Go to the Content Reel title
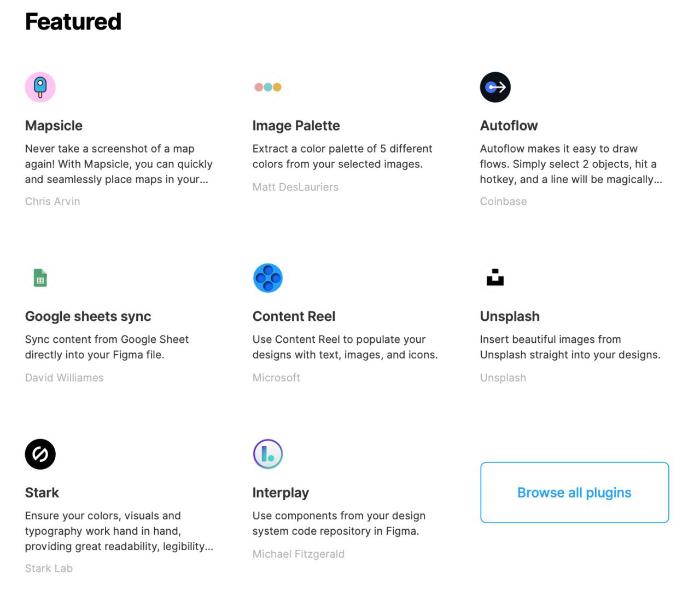Screen dimensions: 700x597 pos(294,317)
